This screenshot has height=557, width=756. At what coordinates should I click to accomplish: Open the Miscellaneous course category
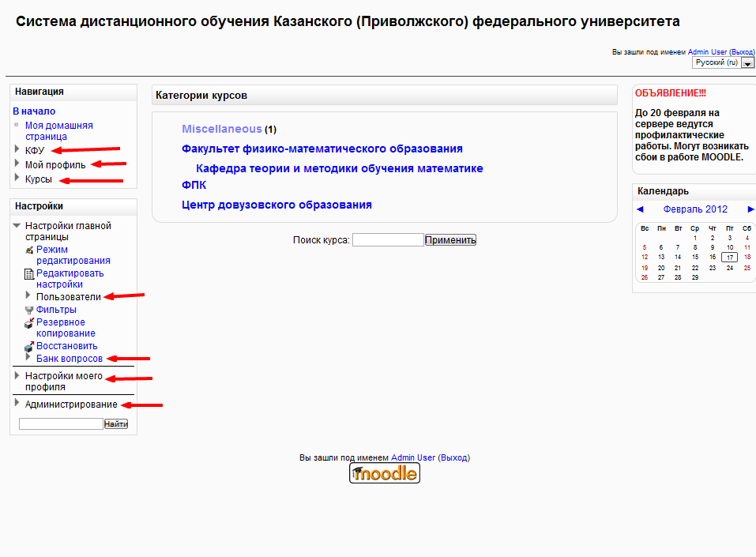[221, 130]
